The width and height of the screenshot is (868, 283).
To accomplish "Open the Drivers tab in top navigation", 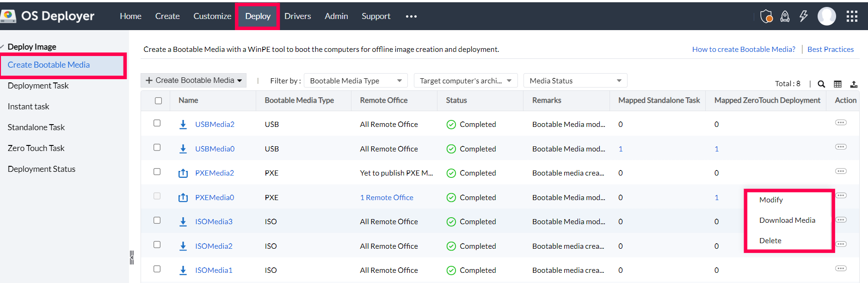I will coord(297,16).
